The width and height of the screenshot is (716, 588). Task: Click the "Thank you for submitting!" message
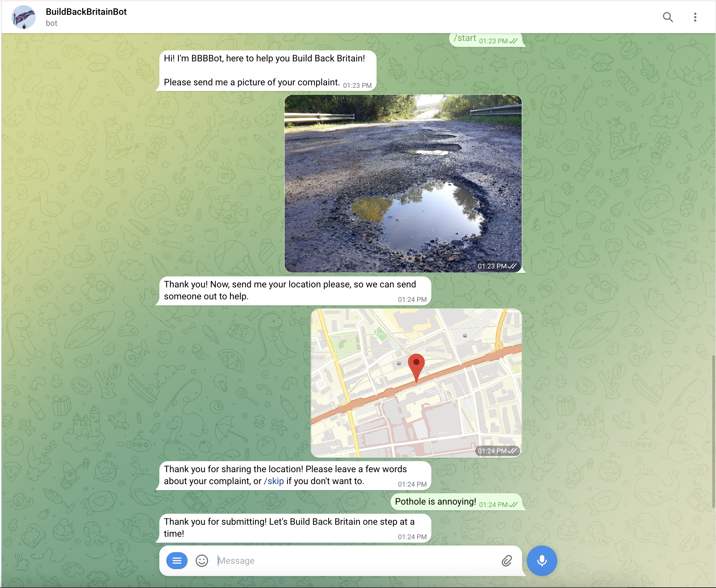[289, 527]
